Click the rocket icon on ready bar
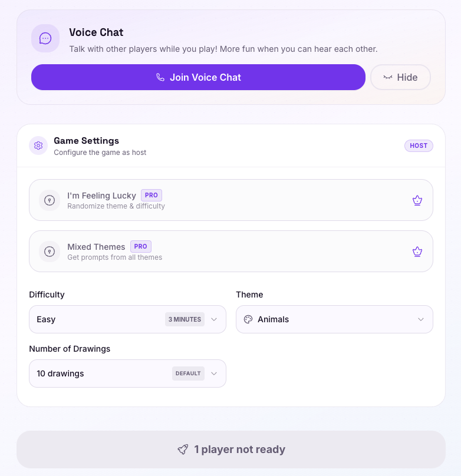 tap(183, 449)
